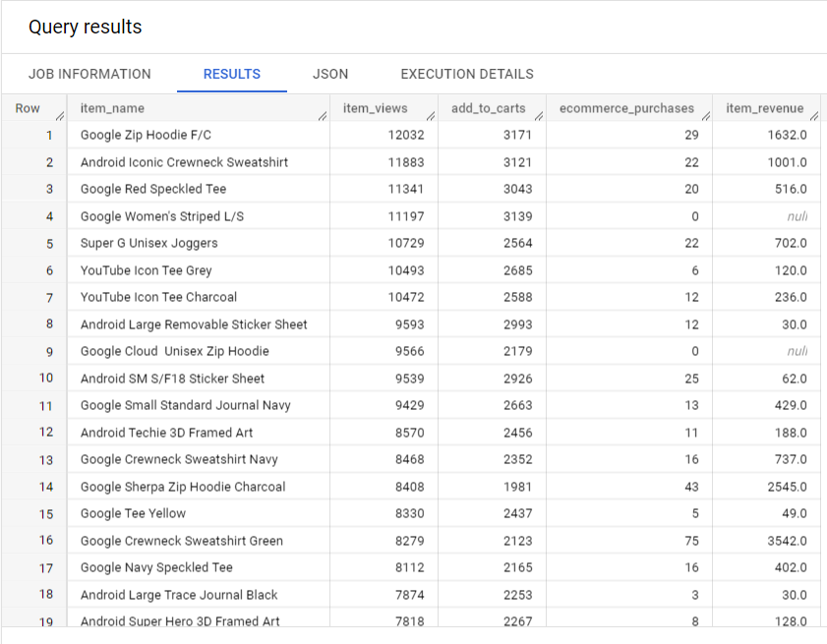
Task: Click item_views value 11883
Action: click(406, 162)
